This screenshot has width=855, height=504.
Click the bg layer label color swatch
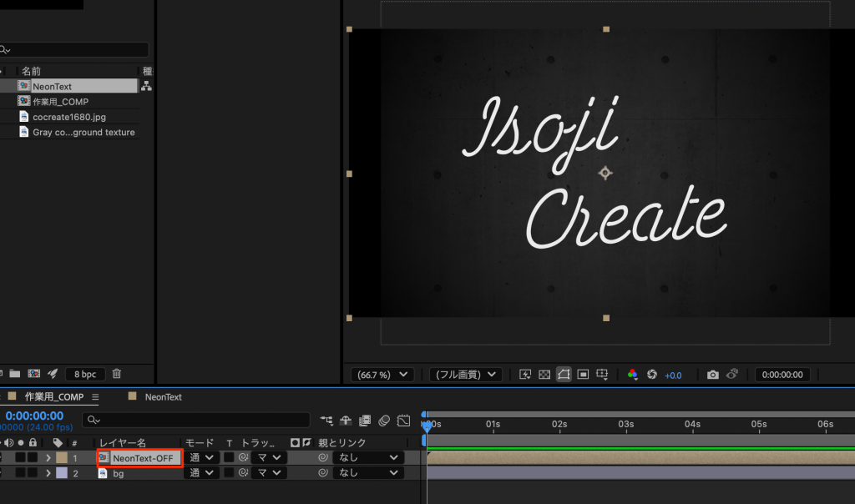pos(62,473)
